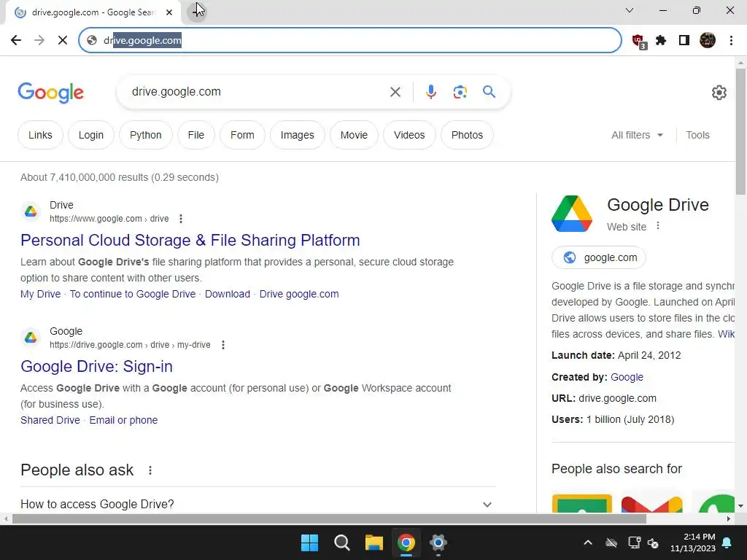
Task: Switch to Images results
Action: click(x=298, y=135)
